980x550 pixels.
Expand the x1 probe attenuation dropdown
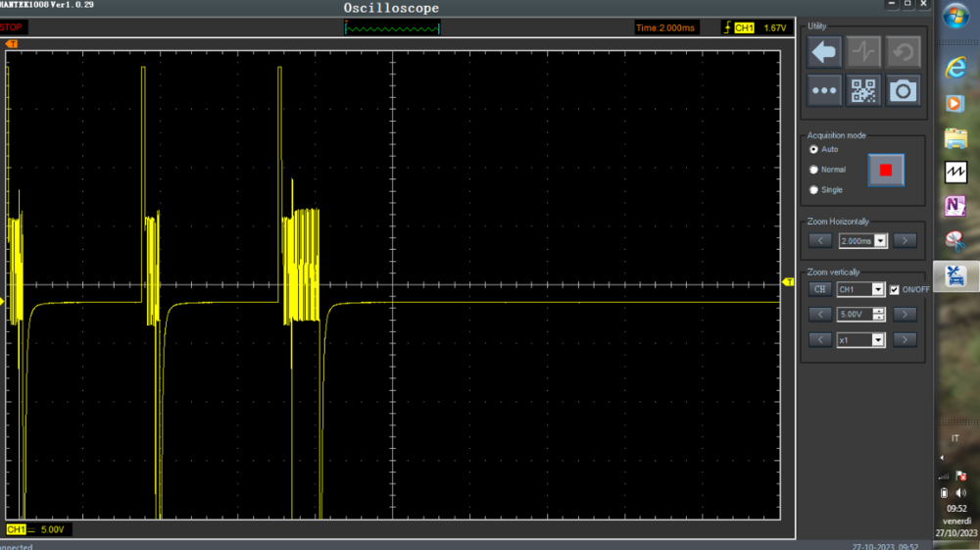pos(878,340)
